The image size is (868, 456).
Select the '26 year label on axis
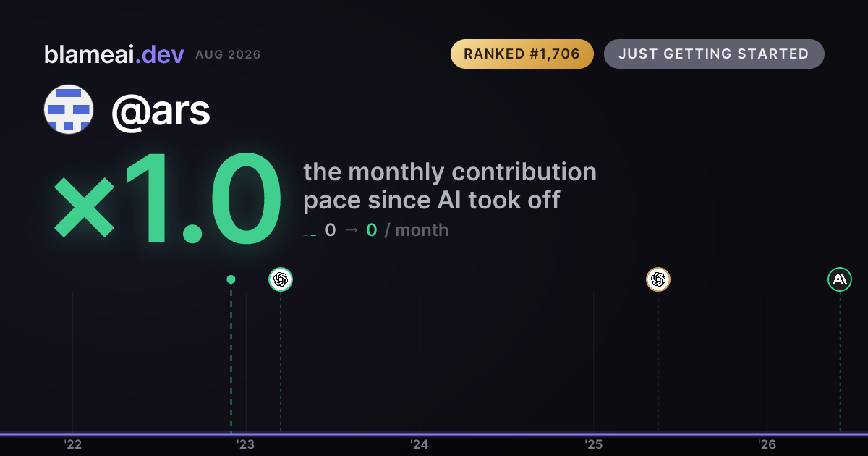[767, 444]
